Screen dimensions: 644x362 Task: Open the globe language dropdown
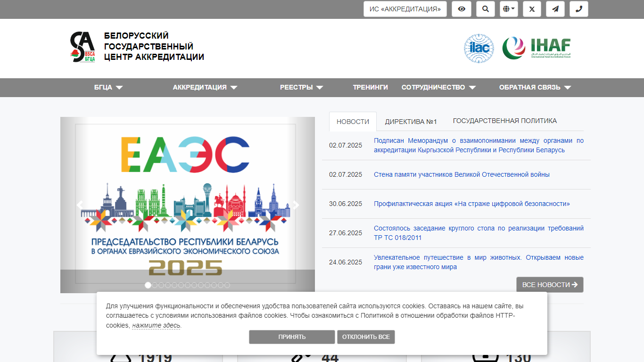click(509, 9)
